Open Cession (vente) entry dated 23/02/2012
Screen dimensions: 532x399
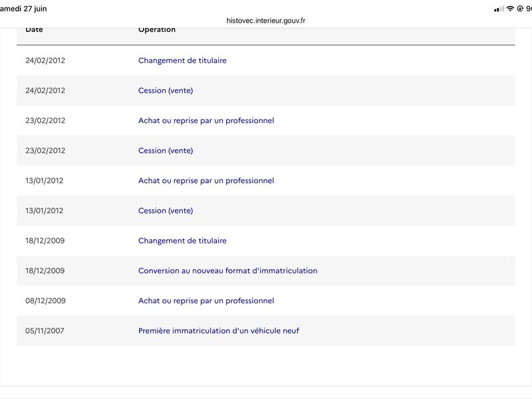point(166,151)
